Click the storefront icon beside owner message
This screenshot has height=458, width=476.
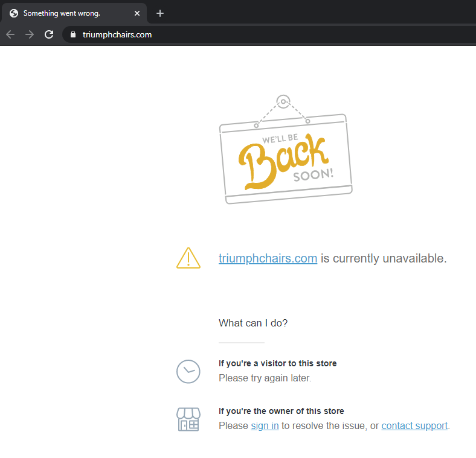pyautogui.click(x=188, y=419)
